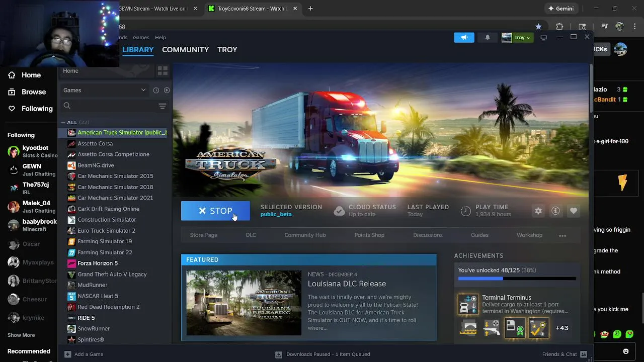This screenshot has height=362, width=644.
Task: Open Chrome extensions puzzle icon
Action: click(x=559, y=26)
